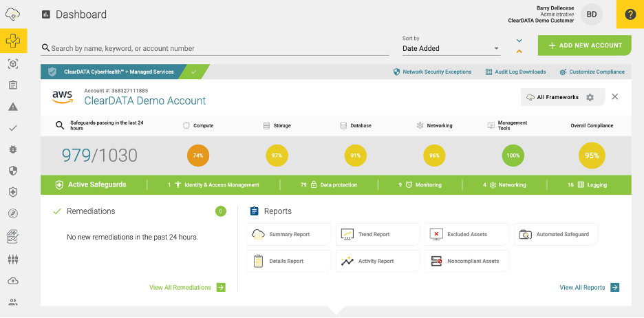The image size is (644, 318).
Task: Click the Storage 97% compliance circle
Action: tap(277, 156)
